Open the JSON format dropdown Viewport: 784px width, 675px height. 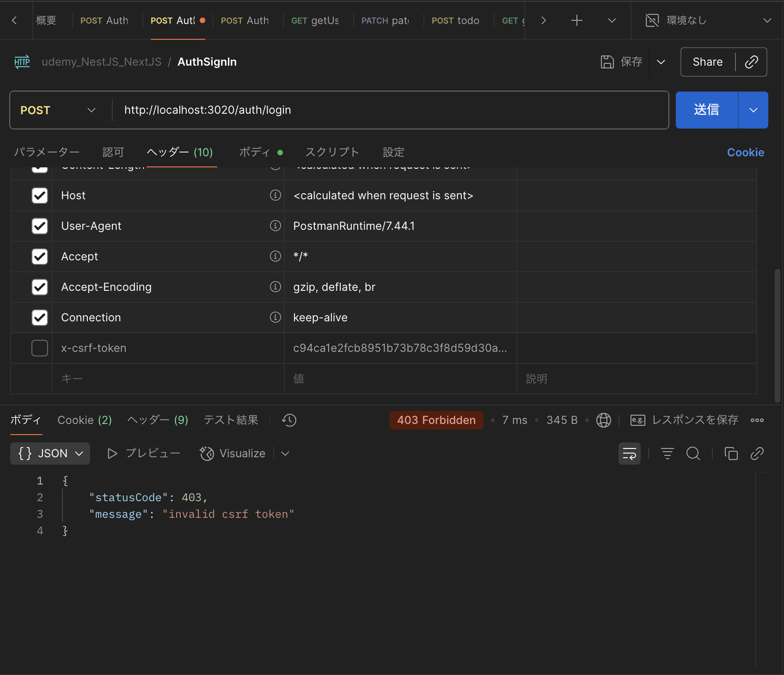point(50,454)
